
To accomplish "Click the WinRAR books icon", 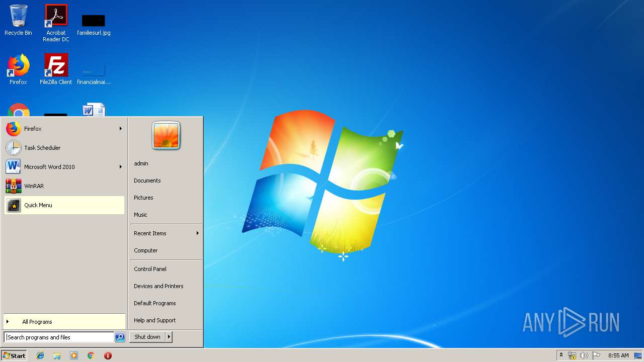I will pos(14,186).
